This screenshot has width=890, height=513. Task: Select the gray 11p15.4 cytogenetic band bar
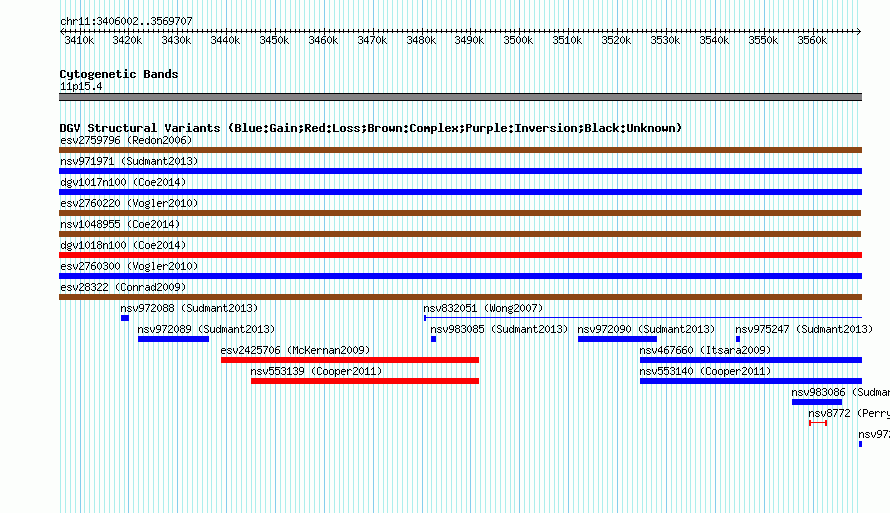coord(460,97)
